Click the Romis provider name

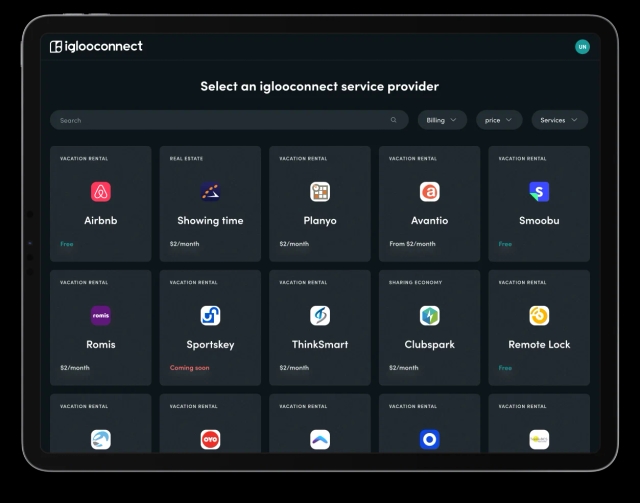(x=101, y=345)
